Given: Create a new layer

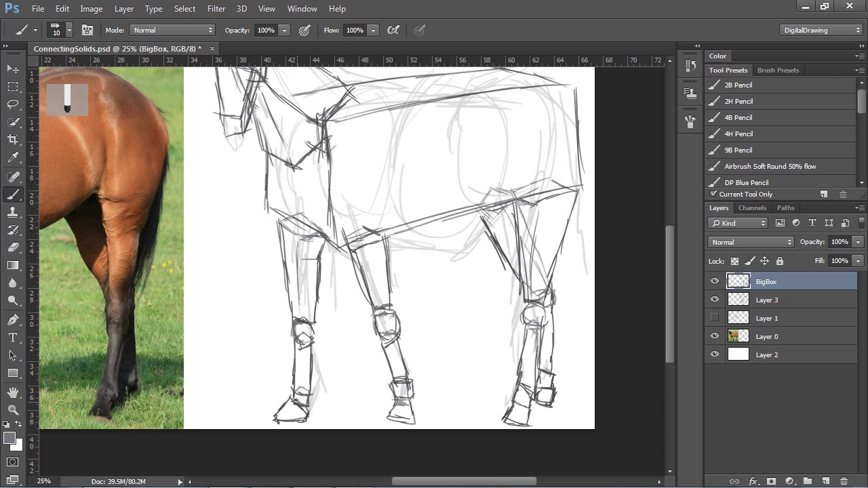Looking at the screenshot, I should pos(825,481).
